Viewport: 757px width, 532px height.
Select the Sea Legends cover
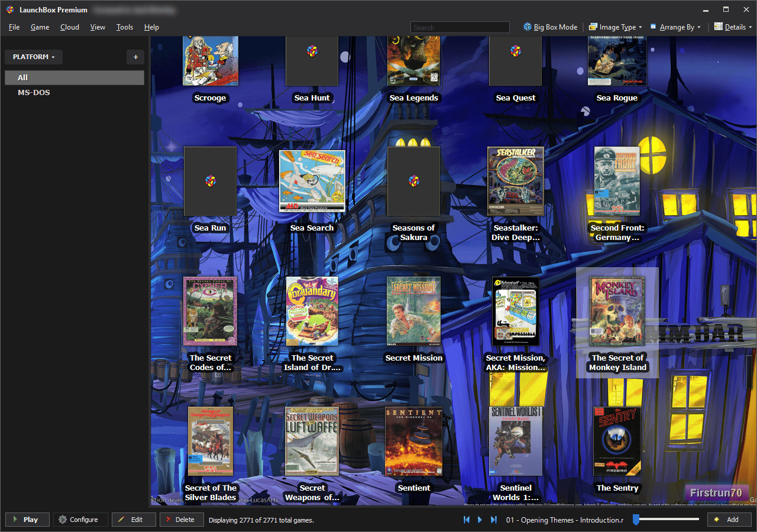414,61
